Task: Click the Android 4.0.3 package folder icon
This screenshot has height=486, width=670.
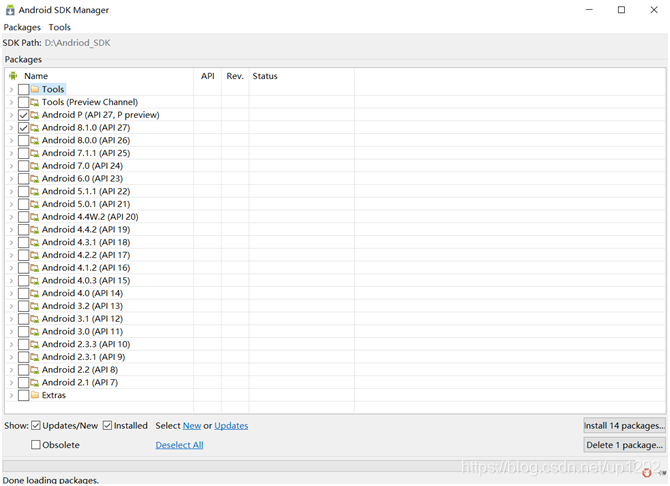Action: coord(35,280)
